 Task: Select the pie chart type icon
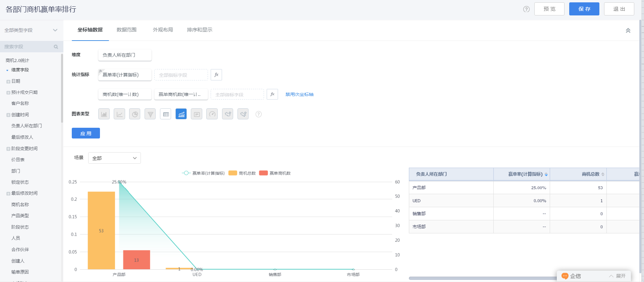pyautogui.click(x=135, y=114)
